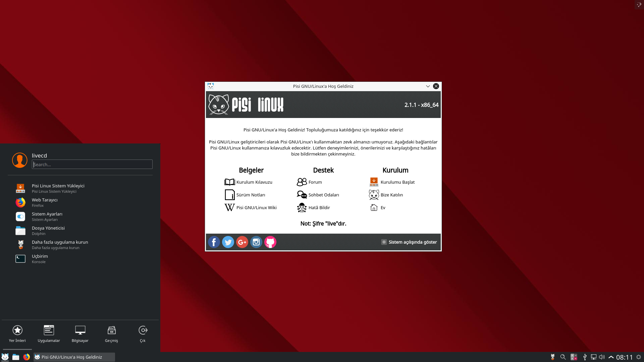Image resolution: width=644 pixels, height=362 pixels.
Task: Click the Kurulum Kılavuzu book icon
Action: click(230, 182)
